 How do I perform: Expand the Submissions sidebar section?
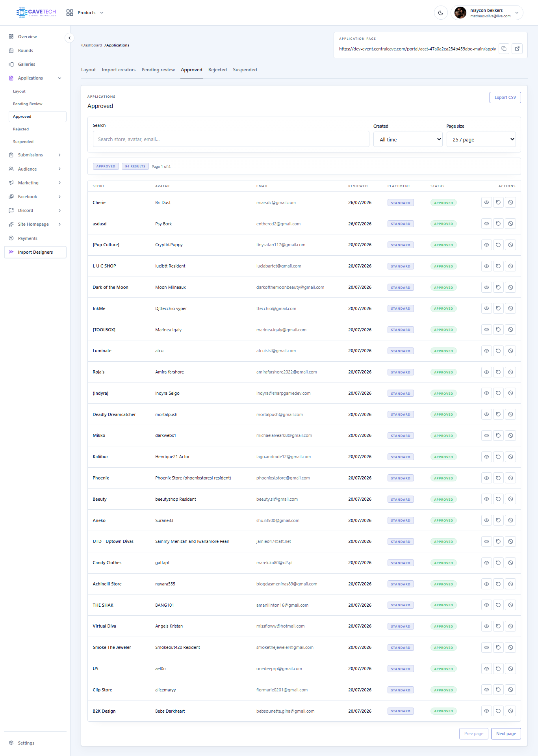pos(59,155)
